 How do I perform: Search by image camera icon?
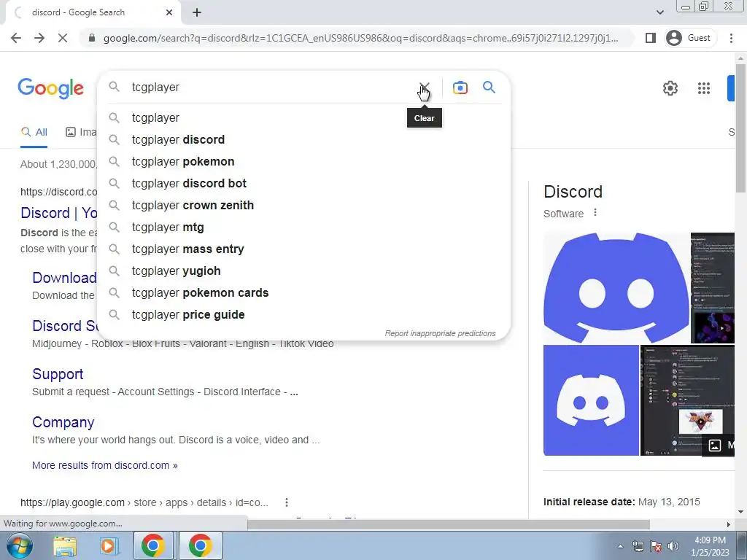460,87
